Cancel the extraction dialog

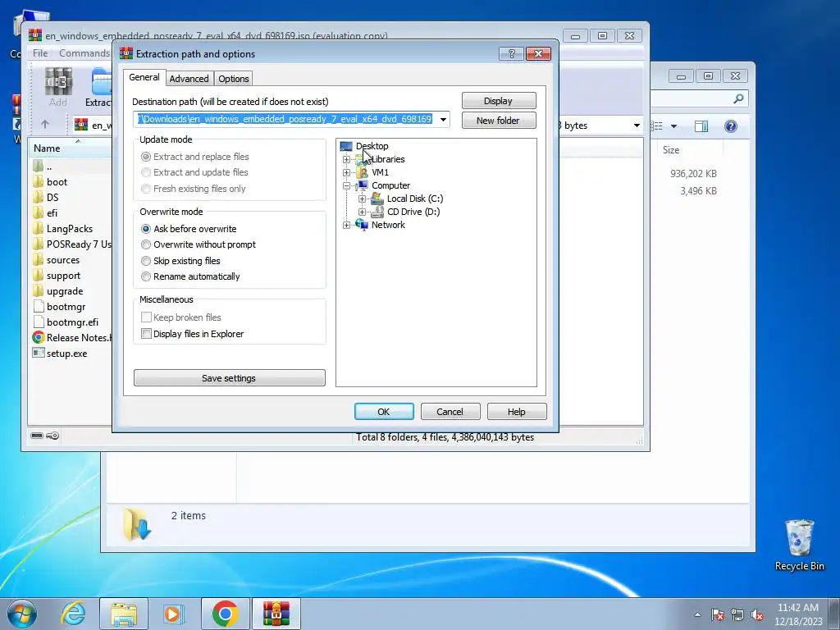tap(450, 412)
